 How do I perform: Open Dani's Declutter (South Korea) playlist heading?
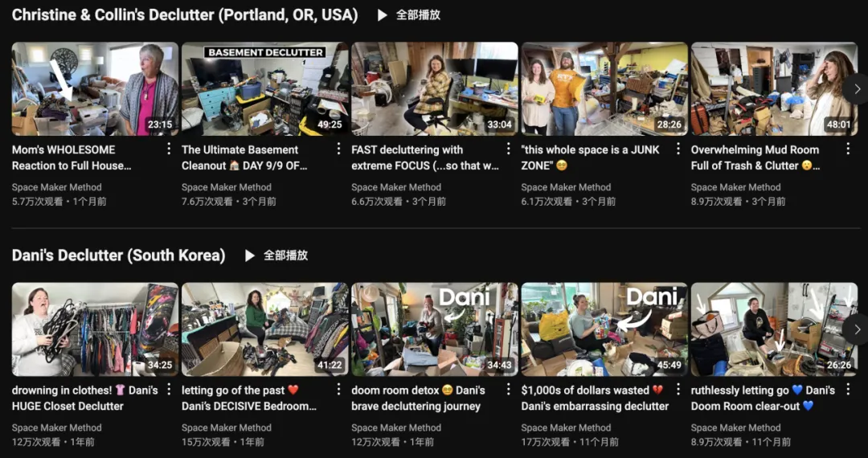pos(118,256)
